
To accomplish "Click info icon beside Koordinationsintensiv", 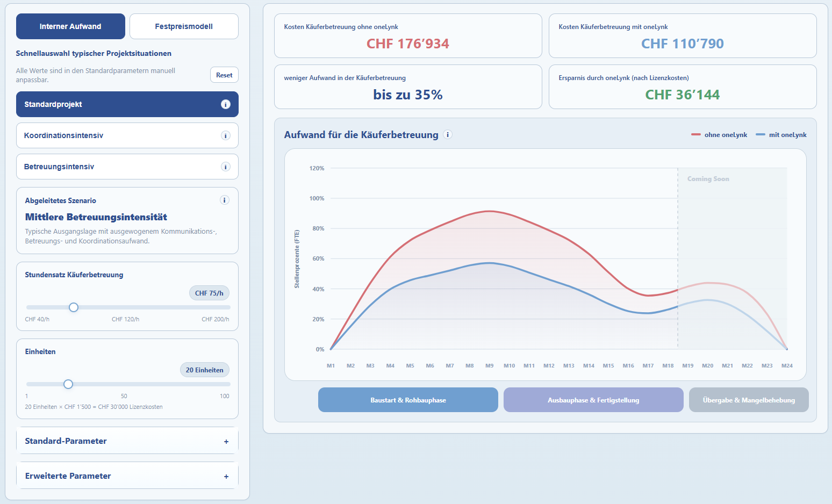I will pyautogui.click(x=226, y=135).
